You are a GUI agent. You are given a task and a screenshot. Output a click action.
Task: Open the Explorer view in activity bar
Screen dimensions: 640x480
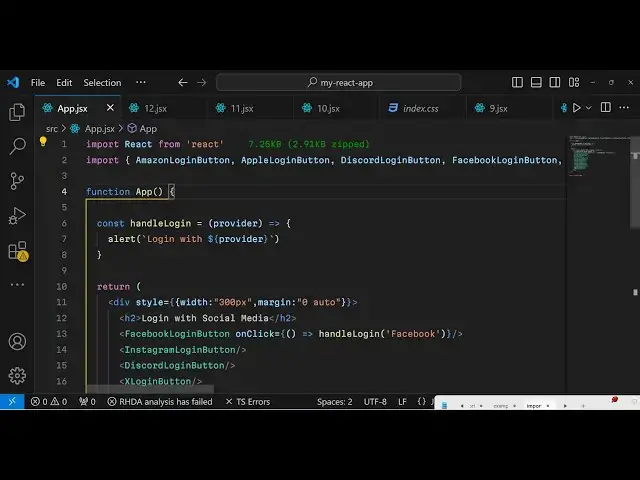tap(17, 112)
